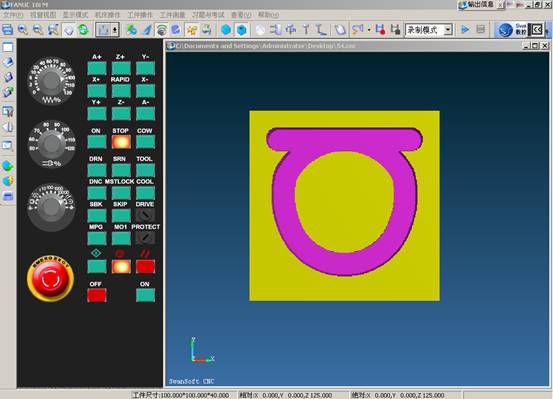Click the RAPID traverse button
This screenshot has height=399, width=553.
tap(121, 91)
